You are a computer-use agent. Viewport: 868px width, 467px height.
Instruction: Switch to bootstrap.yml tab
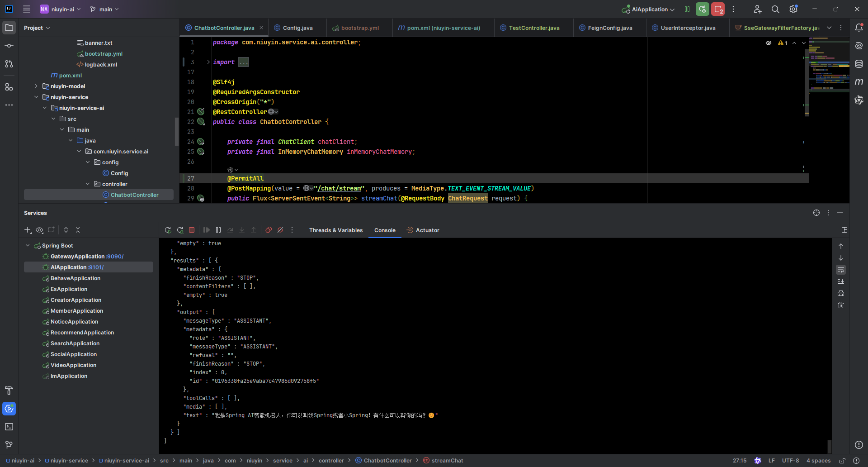(x=360, y=28)
